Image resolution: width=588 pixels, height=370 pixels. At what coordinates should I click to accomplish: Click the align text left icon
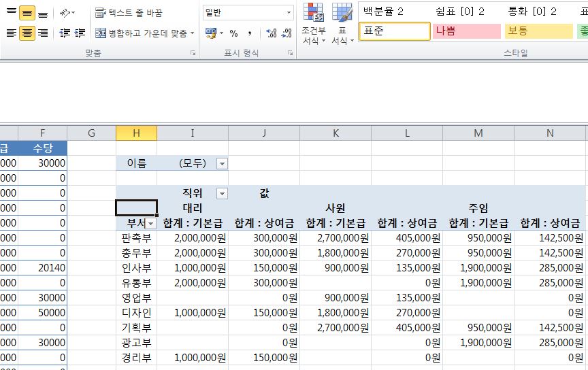click(x=11, y=33)
